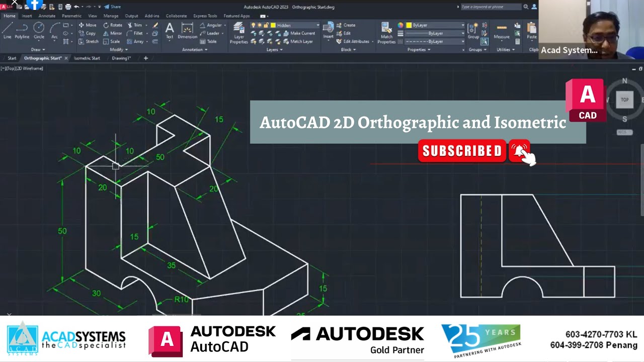
Task: Open the View ribbon tab
Action: click(93, 16)
